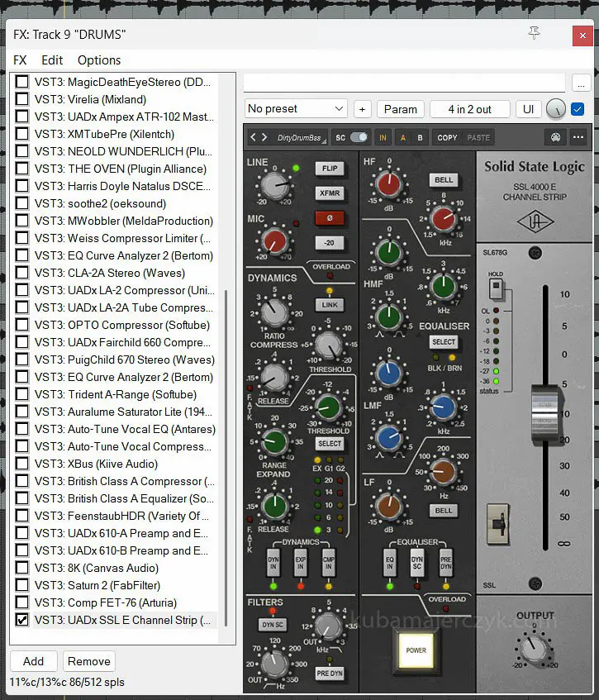Click the SSL channel fader handle
599x700 pixels.
544,411
